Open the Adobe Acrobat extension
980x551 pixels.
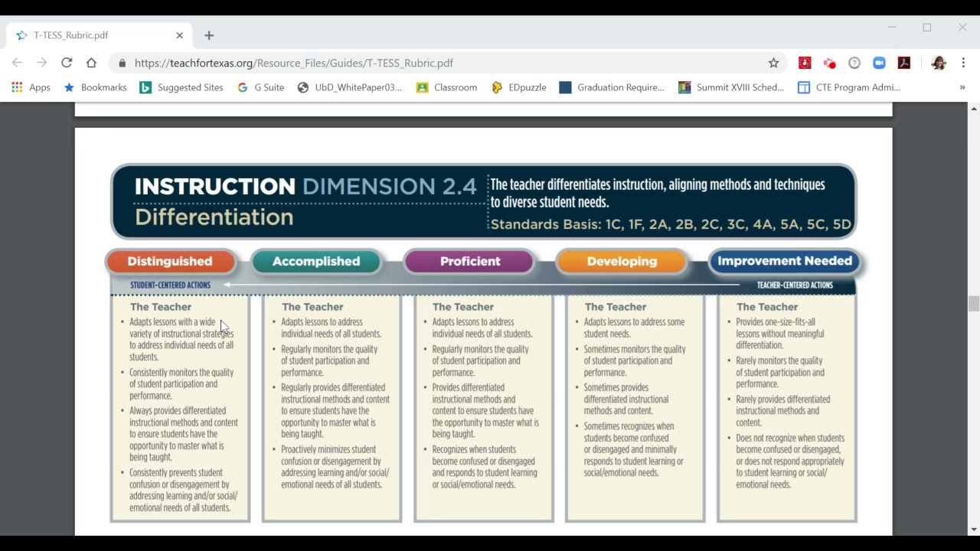click(x=904, y=63)
